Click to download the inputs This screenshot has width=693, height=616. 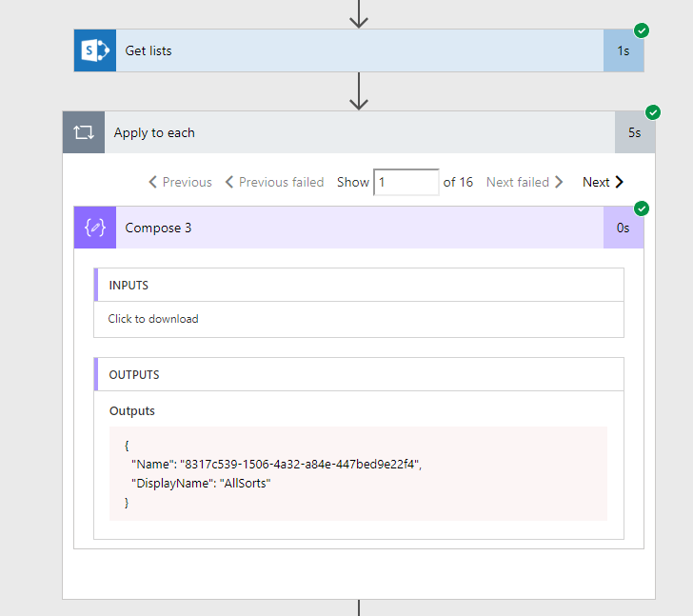coord(153,319)
